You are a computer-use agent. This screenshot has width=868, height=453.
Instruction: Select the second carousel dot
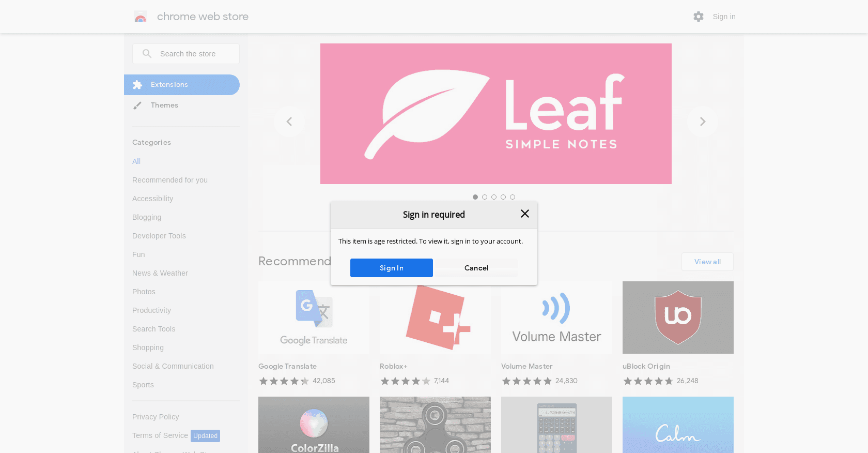485,197
